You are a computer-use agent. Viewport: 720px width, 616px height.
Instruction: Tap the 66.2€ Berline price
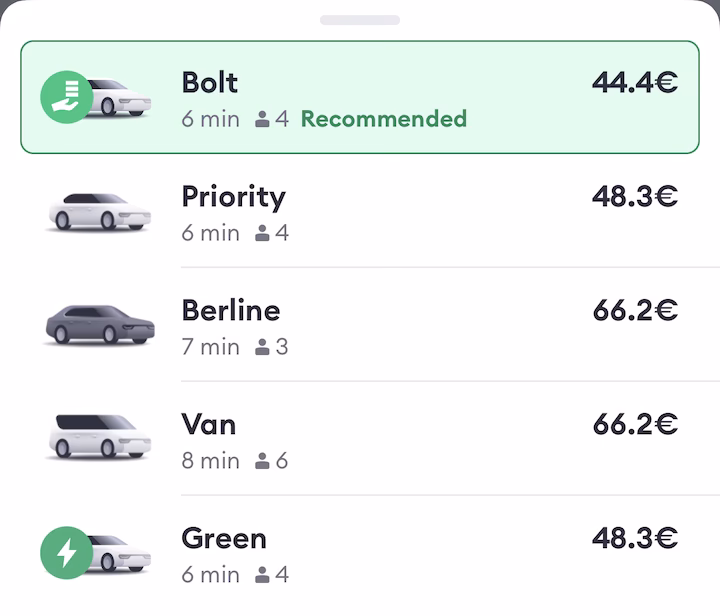tap(634, 310)
